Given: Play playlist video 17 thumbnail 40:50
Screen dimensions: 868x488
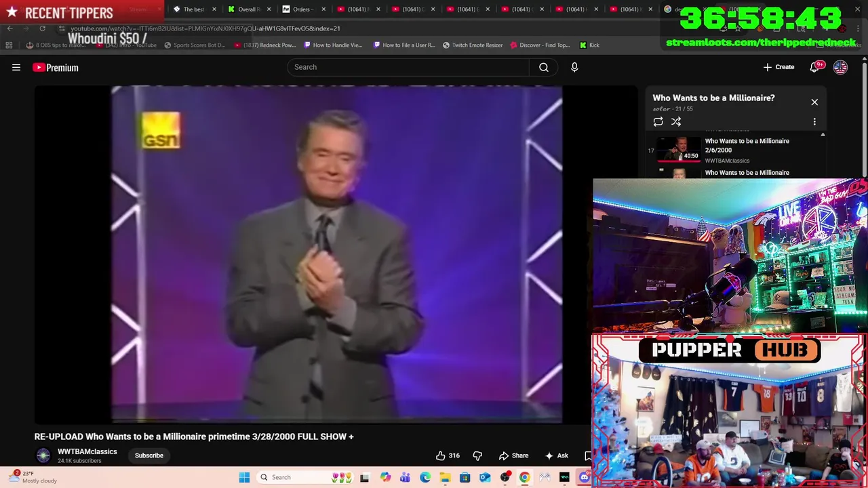Looking at the screenshot, I should [x=679, y=149].
